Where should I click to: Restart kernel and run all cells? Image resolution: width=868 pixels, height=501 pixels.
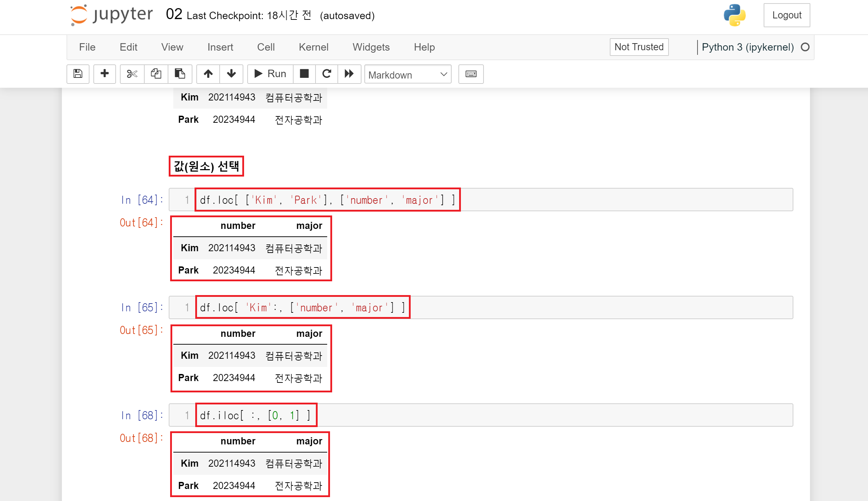click(349, 74)
